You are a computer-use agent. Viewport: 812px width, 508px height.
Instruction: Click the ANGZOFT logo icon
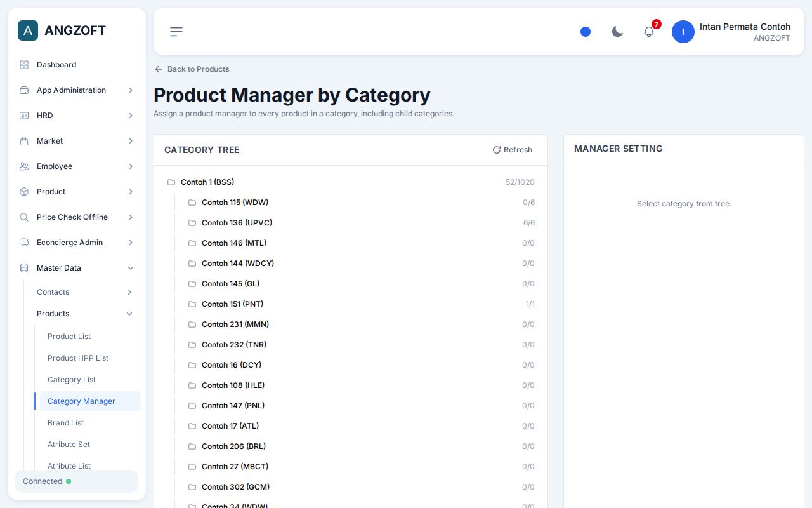click(28, 30)
